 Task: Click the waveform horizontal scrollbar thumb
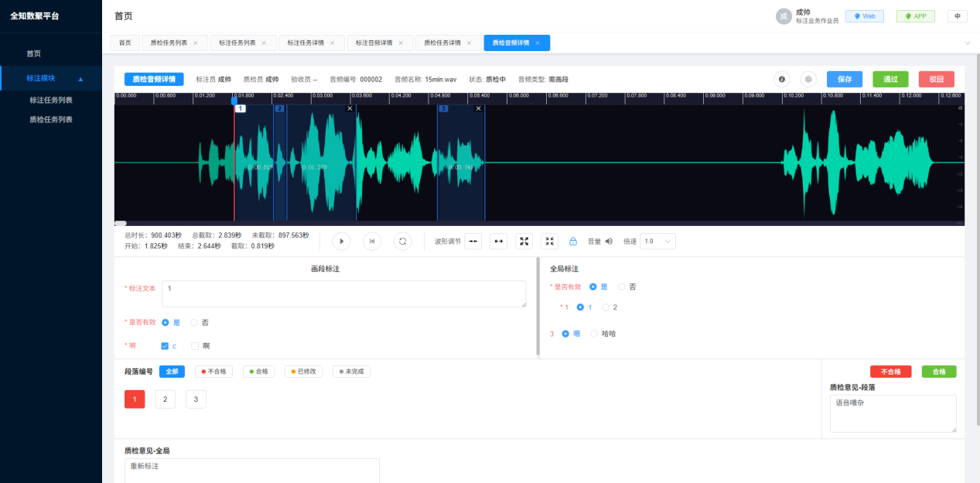[120, 224]
